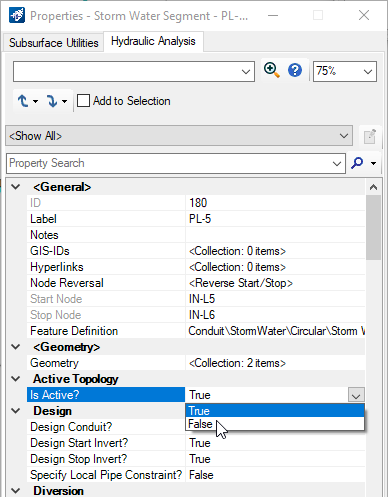Select the Design Conduit? property label
The height and width of the screenshot is (497, 388).
pyautogui.click(x=71, y=427)
